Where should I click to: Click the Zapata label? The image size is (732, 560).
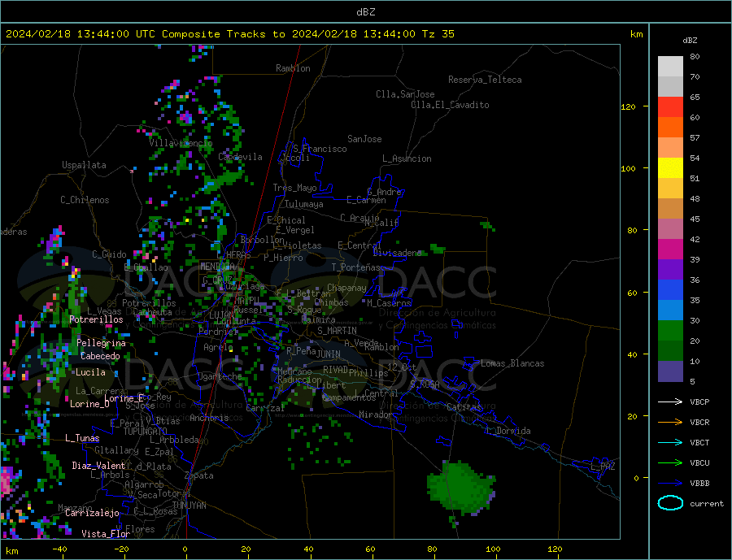coord(199,475)
